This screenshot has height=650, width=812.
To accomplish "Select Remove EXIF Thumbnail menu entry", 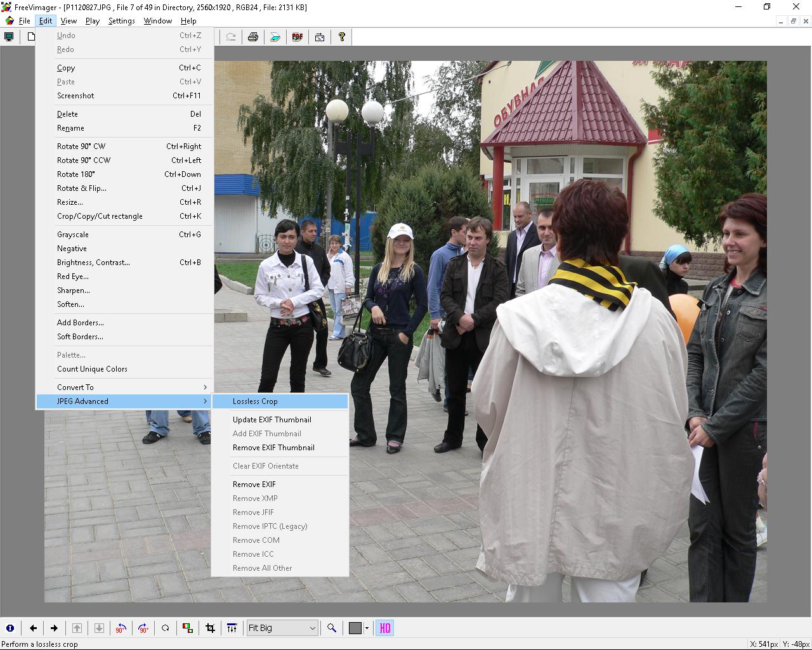I will tap(273, 448).
